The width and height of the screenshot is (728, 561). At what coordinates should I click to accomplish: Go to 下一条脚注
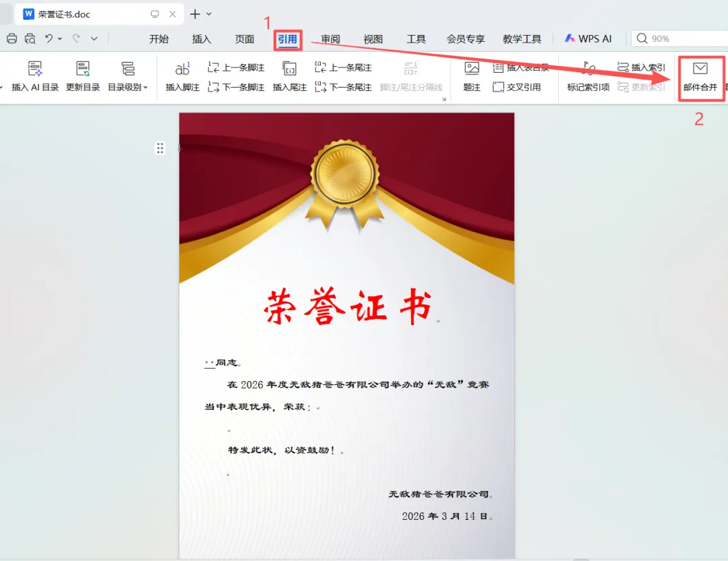click(237, 87)
